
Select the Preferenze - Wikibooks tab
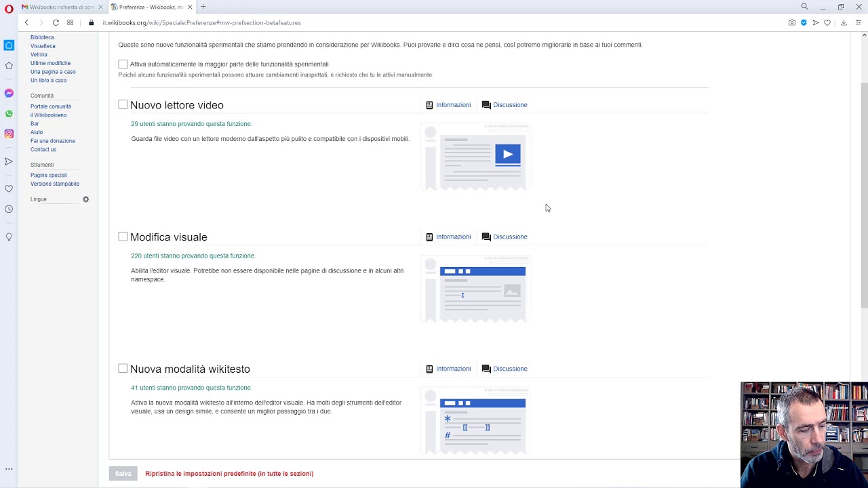click(151, 7)
